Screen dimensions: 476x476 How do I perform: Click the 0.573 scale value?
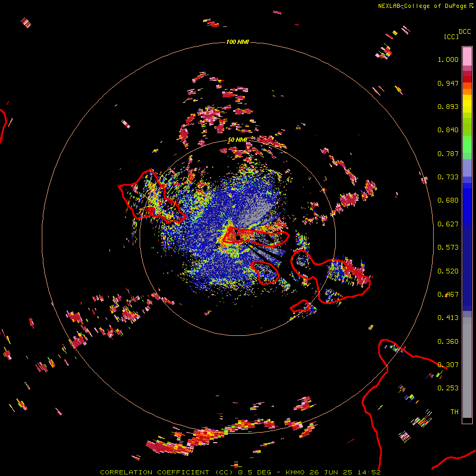(448, 248)
